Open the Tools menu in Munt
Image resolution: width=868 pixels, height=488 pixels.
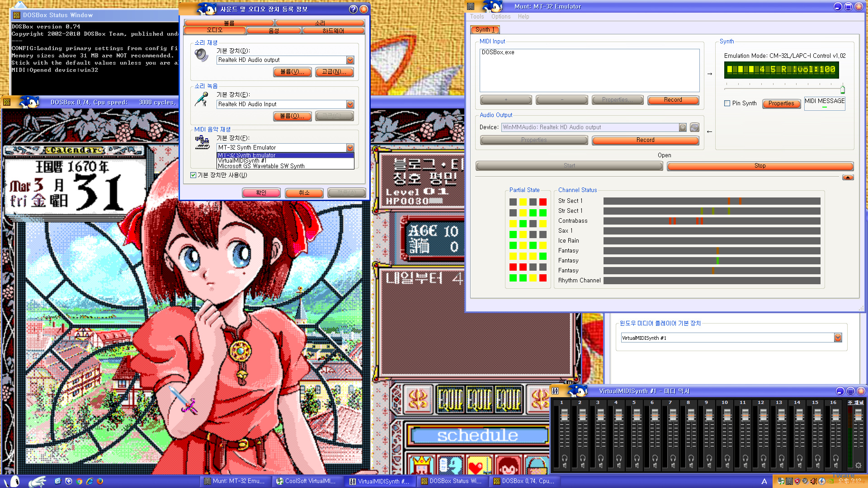pos(476,17)
